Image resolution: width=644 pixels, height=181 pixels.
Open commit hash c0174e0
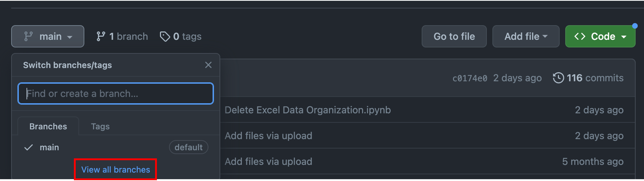(470, 78)
